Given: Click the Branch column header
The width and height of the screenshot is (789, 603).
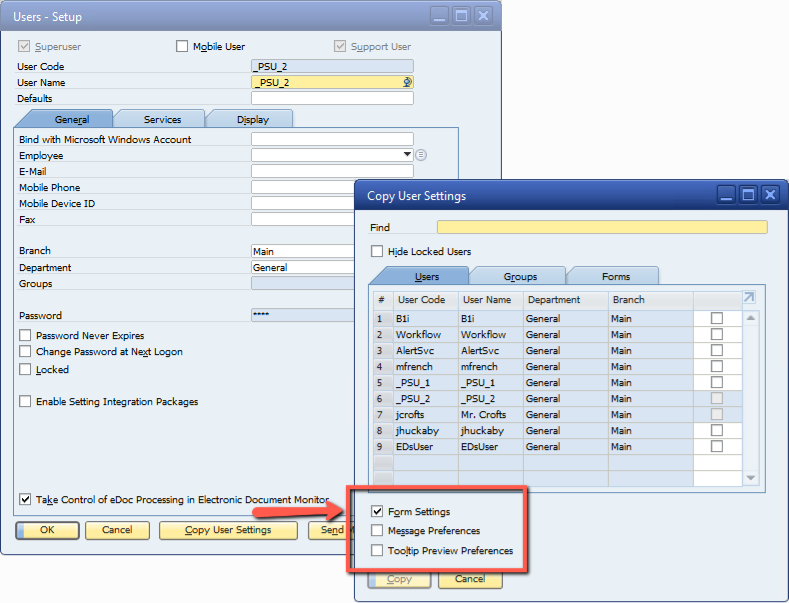Looking at the screenshot, I should tap(651, 299).
